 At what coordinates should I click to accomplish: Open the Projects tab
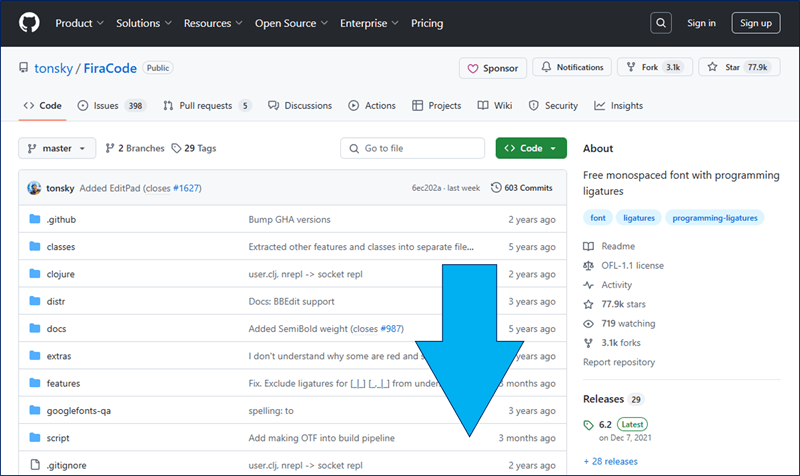tap(437, 106)
